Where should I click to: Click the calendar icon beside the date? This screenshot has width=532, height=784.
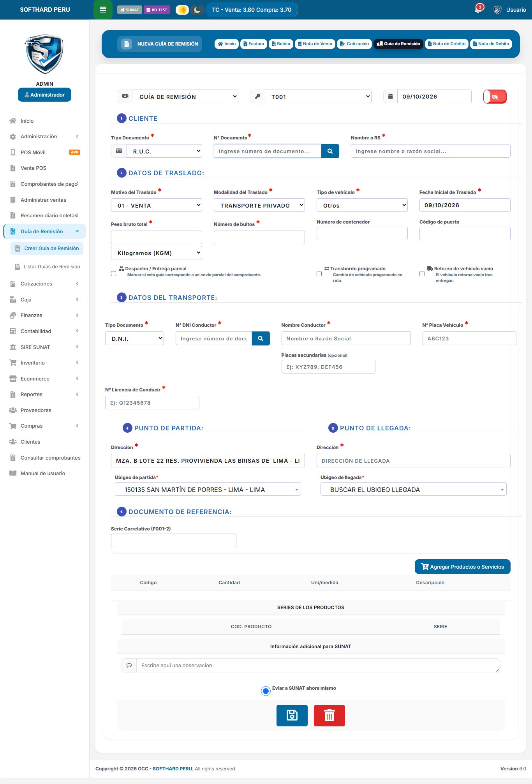coord(391,97)
